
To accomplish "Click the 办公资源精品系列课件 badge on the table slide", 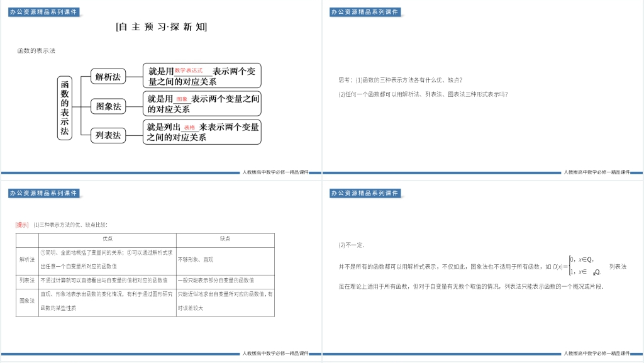I will (x=43, y=193).
